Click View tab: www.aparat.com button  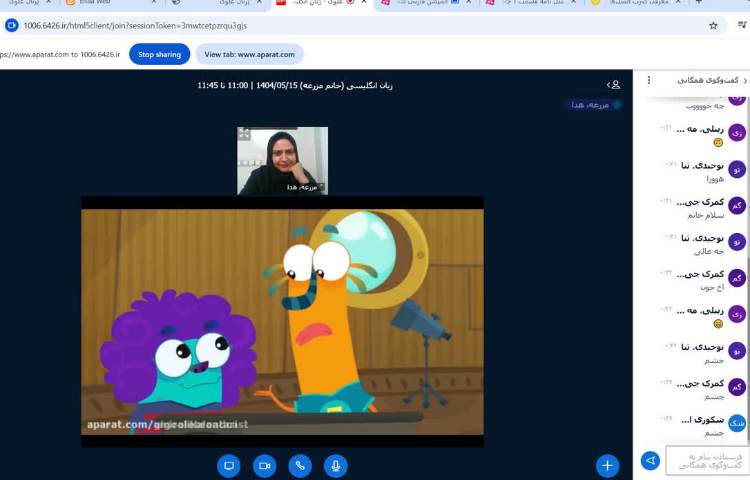pyautogui.click(x=249, y=54)
